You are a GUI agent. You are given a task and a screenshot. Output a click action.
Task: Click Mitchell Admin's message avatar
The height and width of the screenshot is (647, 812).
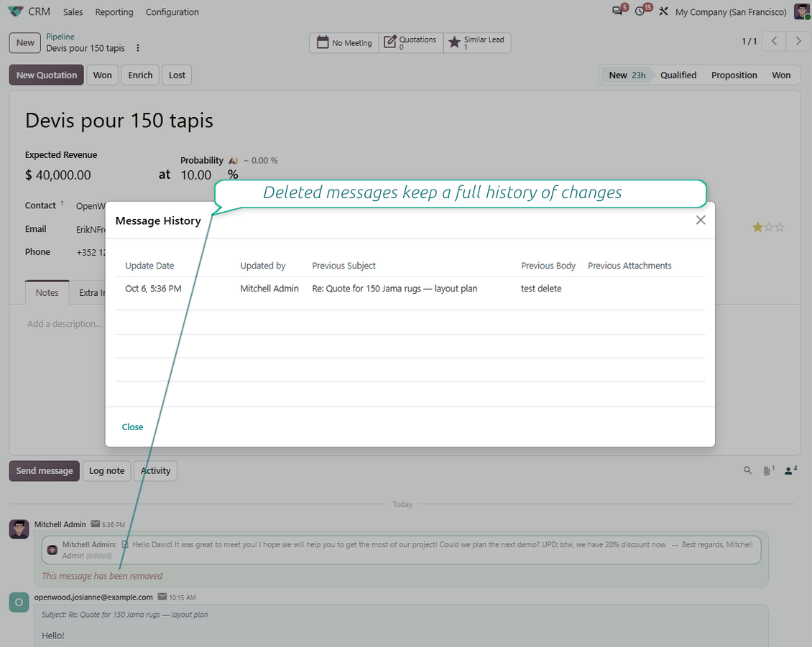click(x=19, y=529)
